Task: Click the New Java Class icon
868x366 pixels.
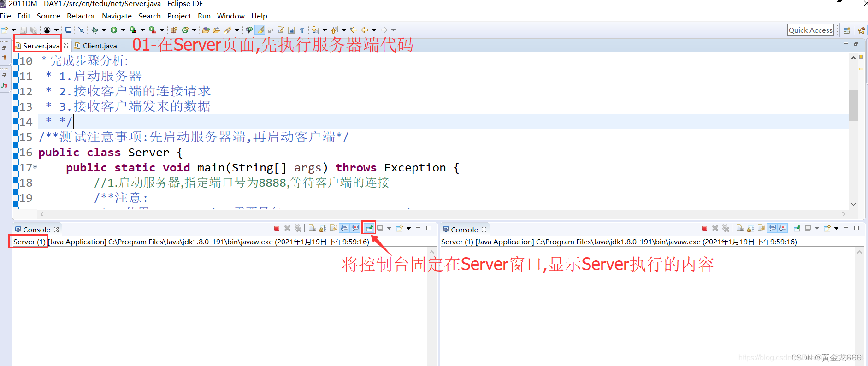Action: (185, 30)
